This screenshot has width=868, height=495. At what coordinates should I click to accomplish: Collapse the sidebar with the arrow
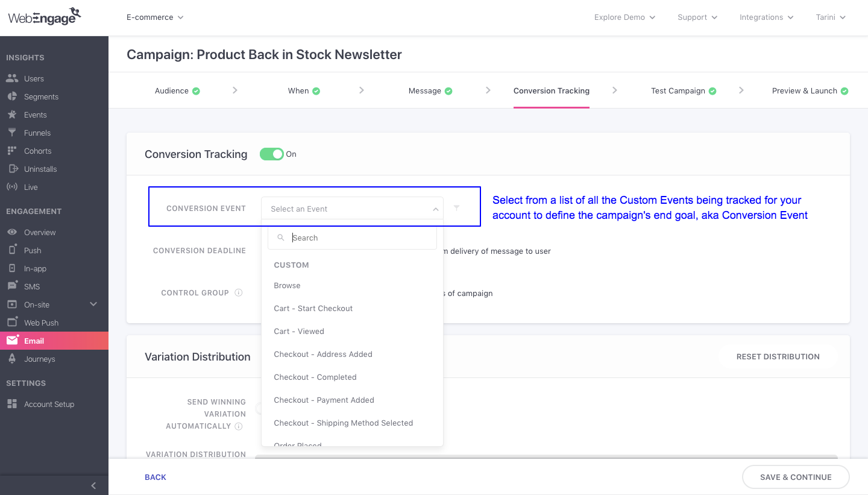[x=93, y=485]
